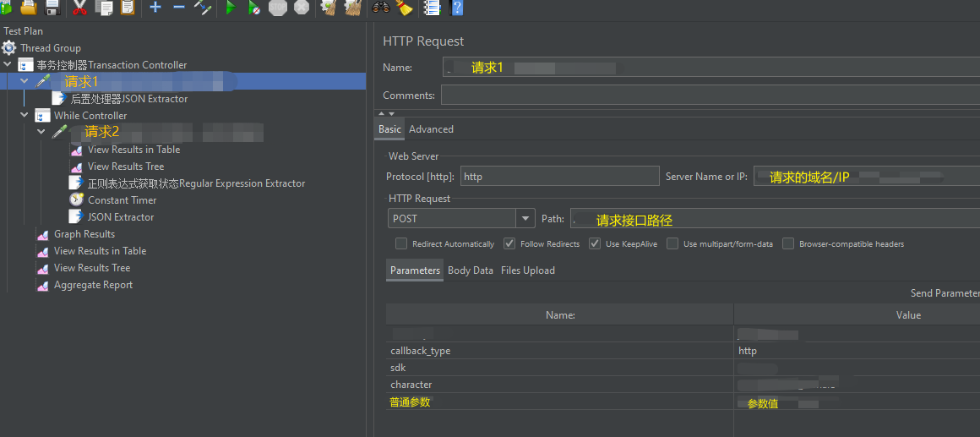
Task: Save the test plan with floppy icon
Action: pos(52,7)
